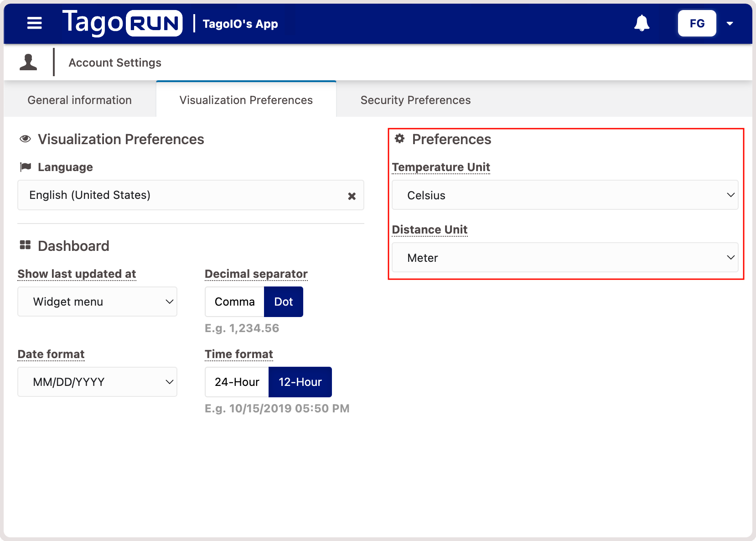Click the Preferences gear icon
The height and width of the screenshot is (541, 756).
400,139
